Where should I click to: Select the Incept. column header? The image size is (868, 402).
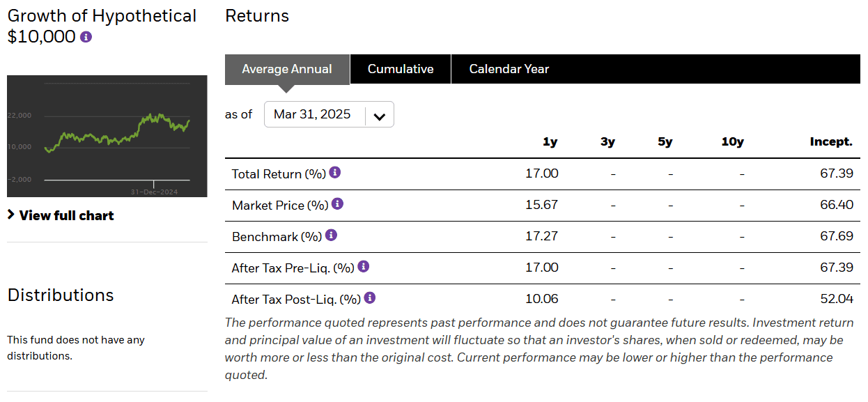coord(831,141)
